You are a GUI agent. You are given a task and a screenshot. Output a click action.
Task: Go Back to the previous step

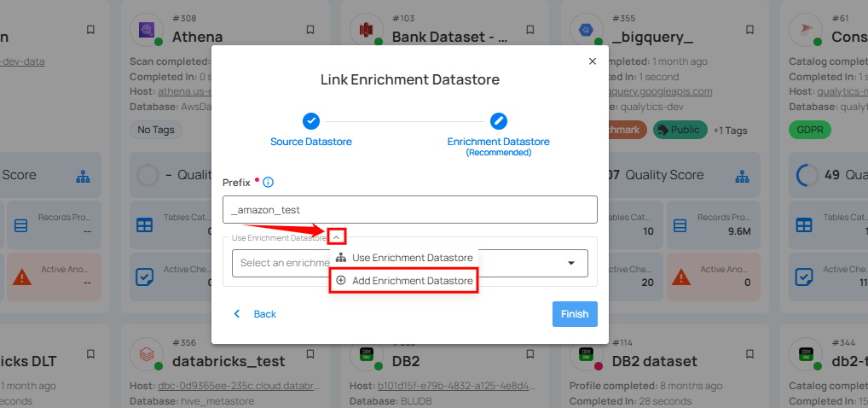click(255, 314)
